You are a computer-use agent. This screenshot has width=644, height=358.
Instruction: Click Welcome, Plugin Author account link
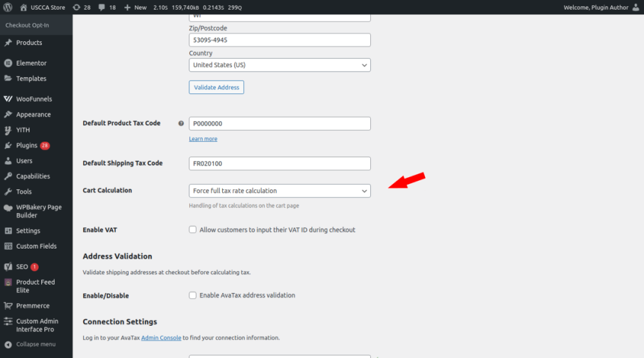(x=596, y=7)
